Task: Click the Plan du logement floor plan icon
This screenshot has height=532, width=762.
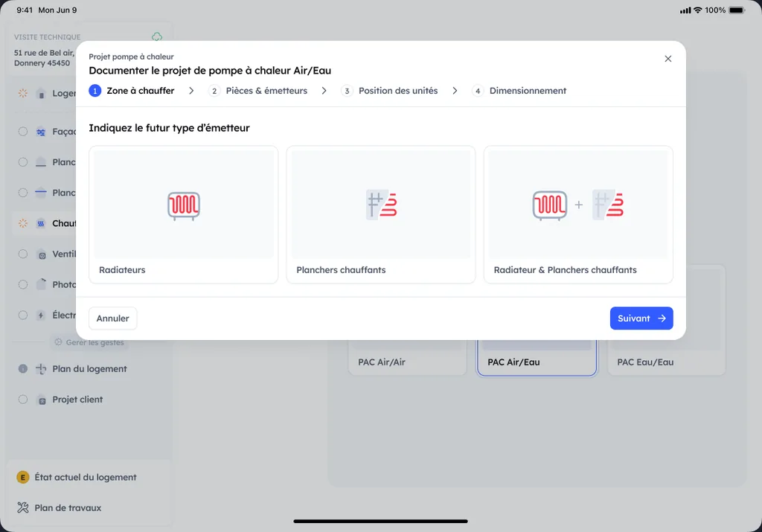Action: click(x=41, y=369)
